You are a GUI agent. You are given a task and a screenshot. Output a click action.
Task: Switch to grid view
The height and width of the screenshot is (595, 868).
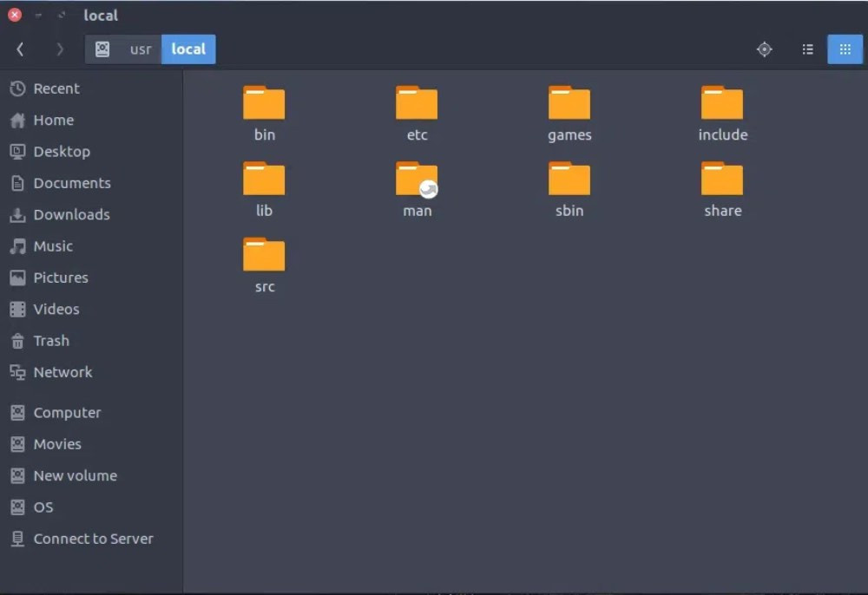tap(845, 49)
